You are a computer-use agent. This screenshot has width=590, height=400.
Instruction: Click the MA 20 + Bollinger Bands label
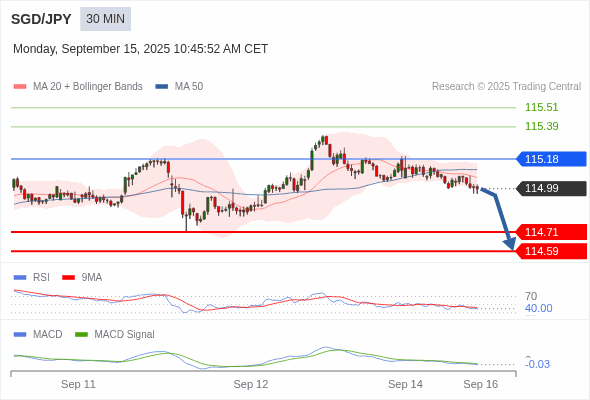pos(88,87)
